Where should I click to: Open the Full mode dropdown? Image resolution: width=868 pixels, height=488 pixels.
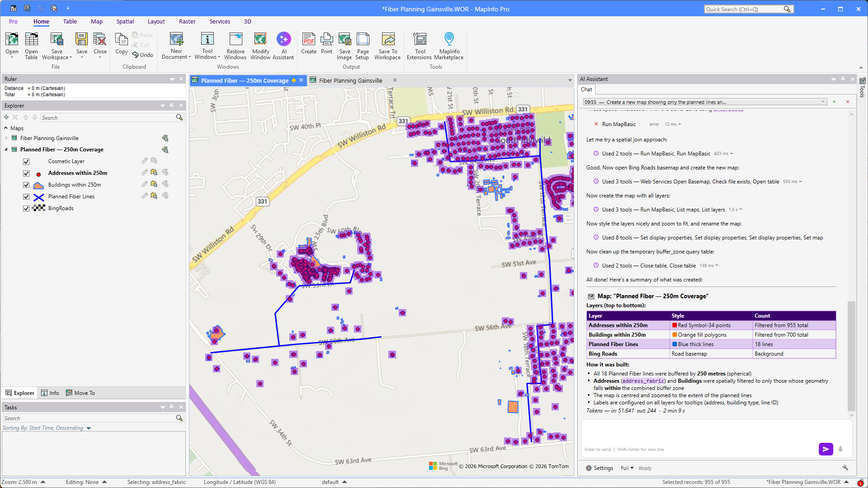coord(627,468)
